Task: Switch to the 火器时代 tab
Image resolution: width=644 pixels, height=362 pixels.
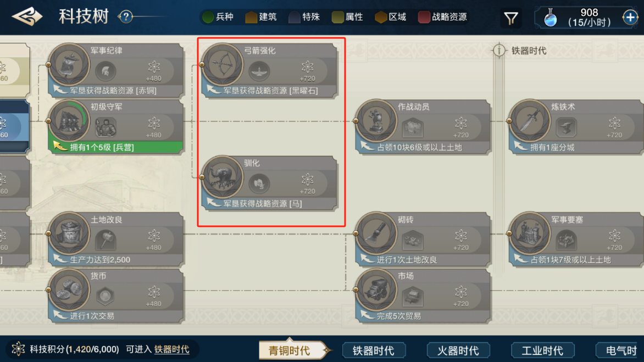Action: tap(458, 350)
